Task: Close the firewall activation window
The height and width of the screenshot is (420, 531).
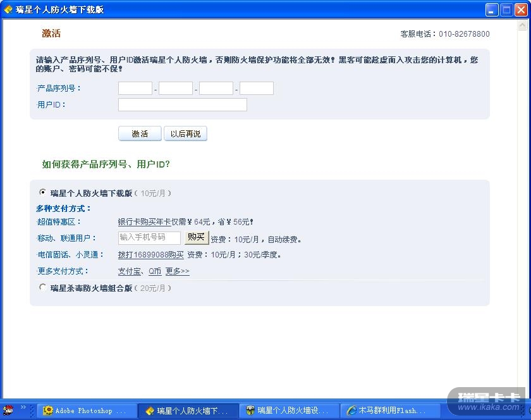Action: [x=521, y=10]
